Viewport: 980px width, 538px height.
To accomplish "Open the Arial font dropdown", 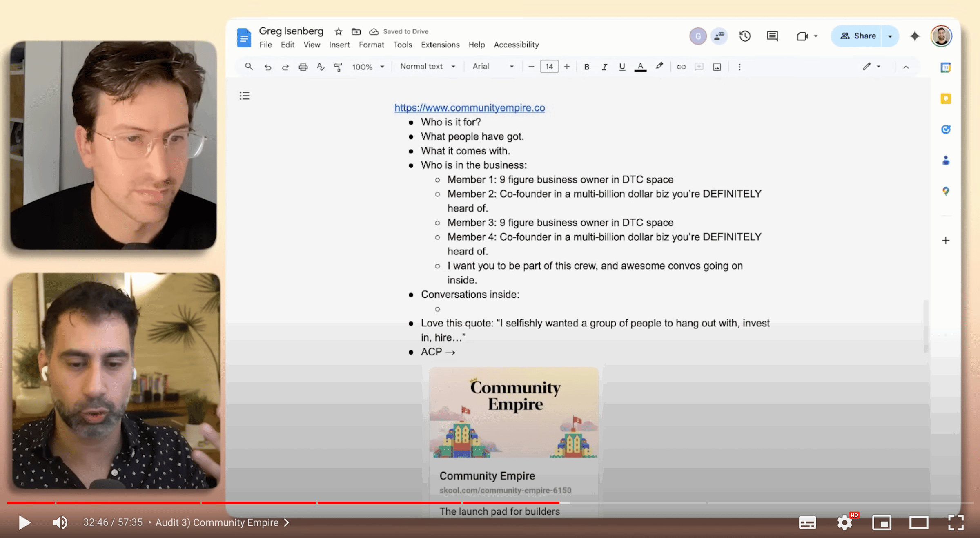I will tap(493, 67).
